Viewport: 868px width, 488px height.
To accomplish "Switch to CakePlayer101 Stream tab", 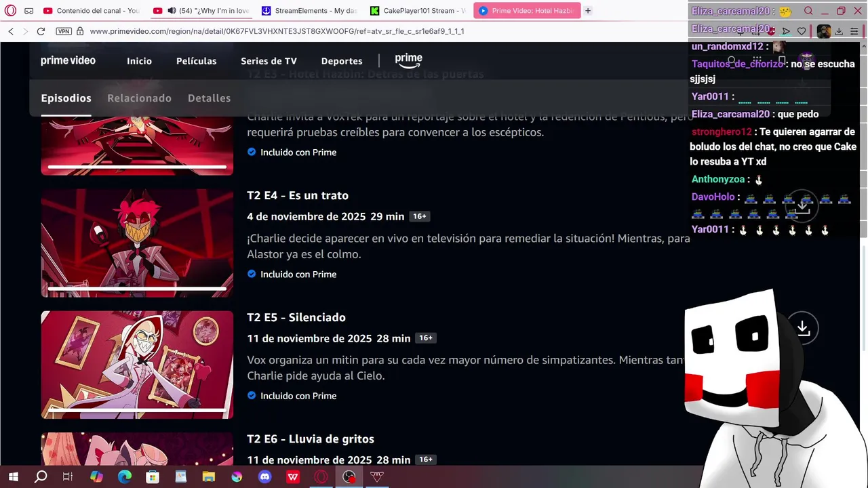I will point(418,11).
